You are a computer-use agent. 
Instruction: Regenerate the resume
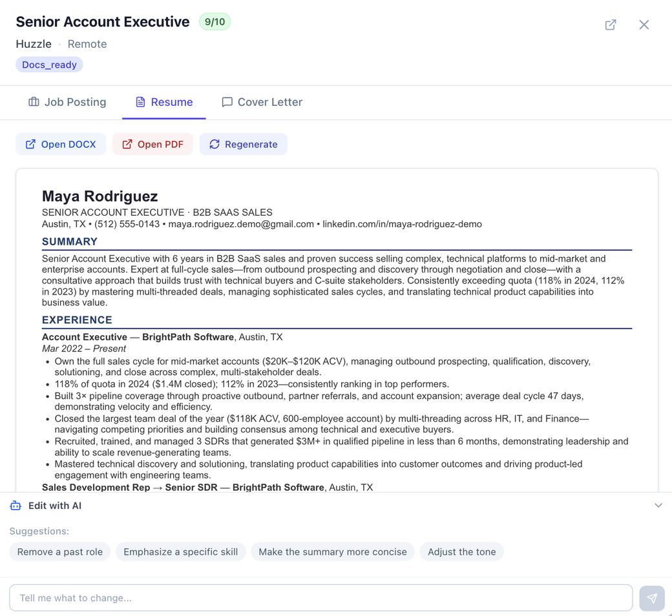pos(244,145)
